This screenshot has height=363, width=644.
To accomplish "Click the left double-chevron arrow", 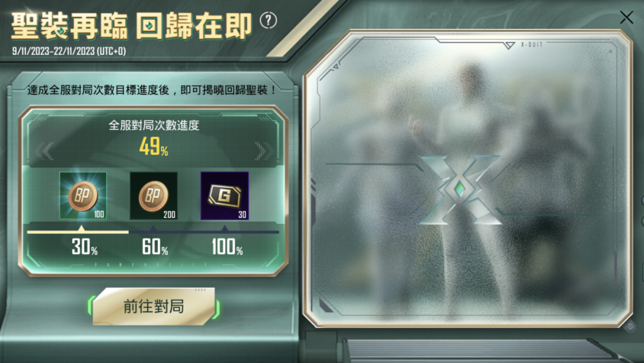I will [44, 151].
